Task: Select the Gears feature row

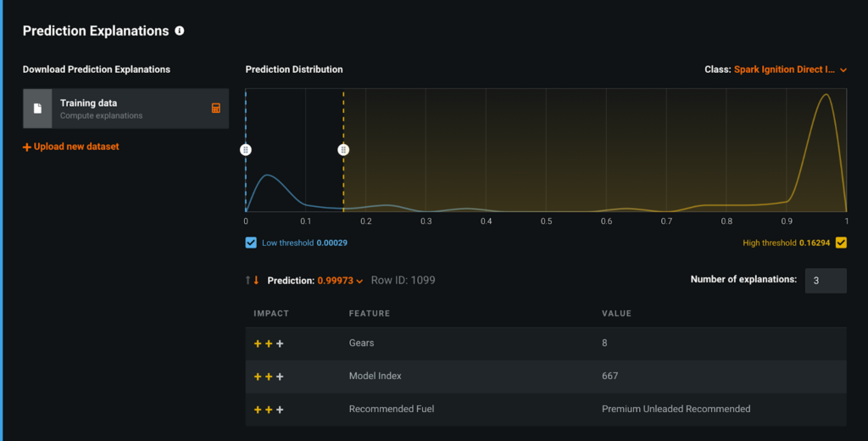Action: (546, 343)
